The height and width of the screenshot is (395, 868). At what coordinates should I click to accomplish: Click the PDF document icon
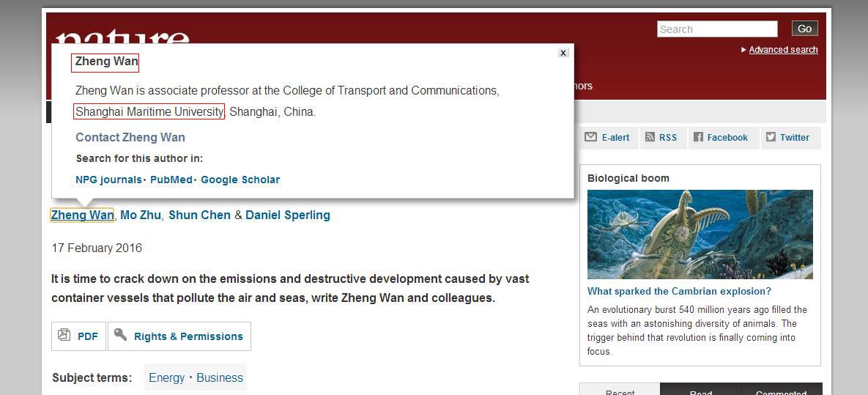coord(64,336)
